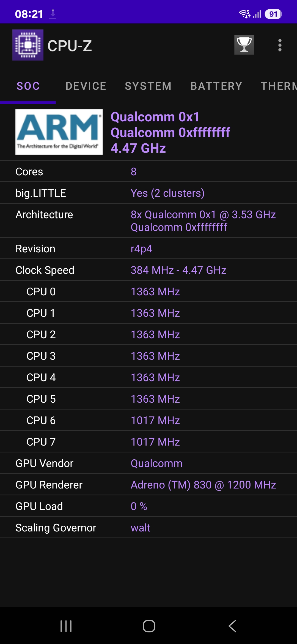297x644 pixels.
Task: Open recent apps navigation button
Action: [x=66, y=626]
